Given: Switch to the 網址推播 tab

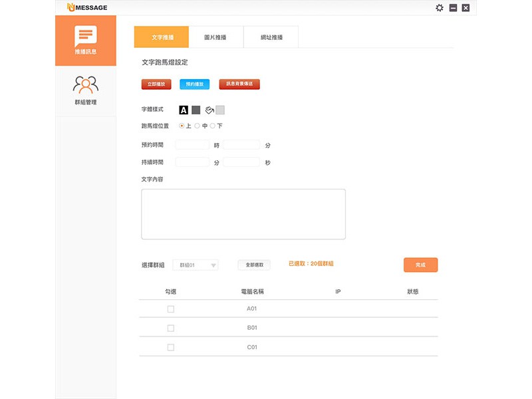Looking at the screenshot, I should tap(271, 37).
